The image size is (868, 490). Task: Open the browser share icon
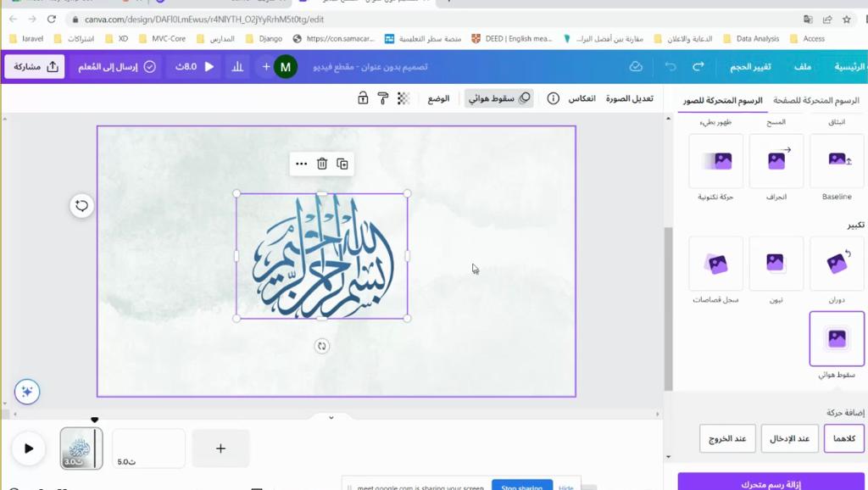point(827,19)
